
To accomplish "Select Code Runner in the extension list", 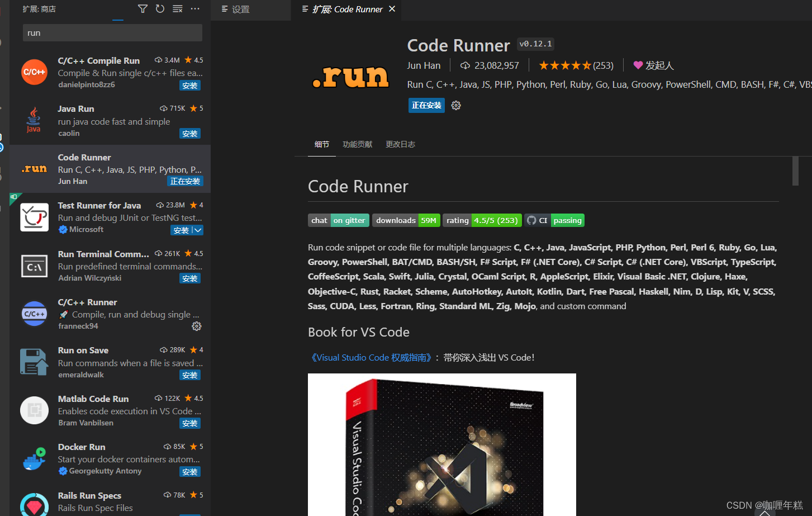I will [x=110, y=169].
